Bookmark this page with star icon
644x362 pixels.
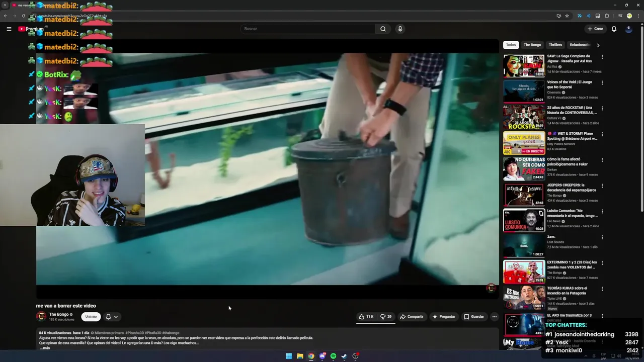pyautogui.click(x=567, y=16)
